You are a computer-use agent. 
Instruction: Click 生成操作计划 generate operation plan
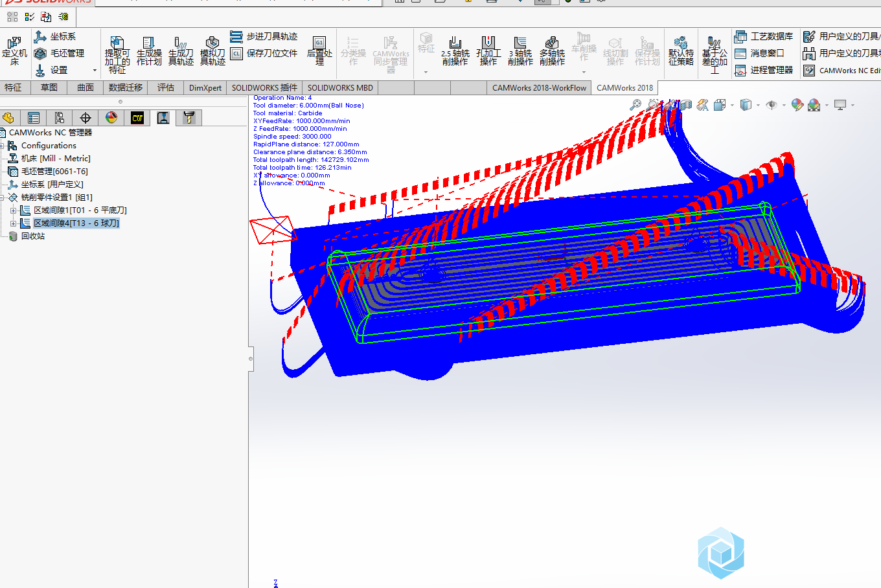point(149,52)
